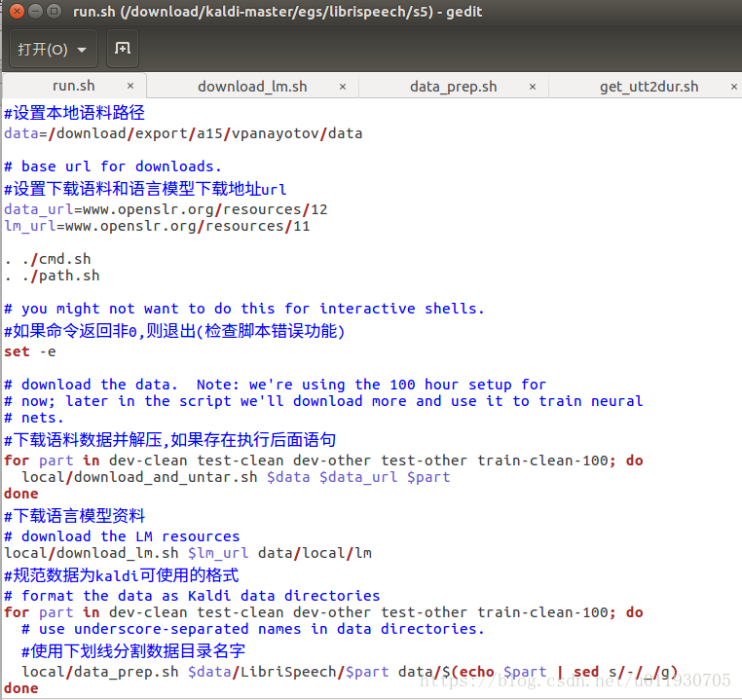742x700 pixels.
Task: Switch to the data_prep.sh tab
Action: (x=454, y=87)
